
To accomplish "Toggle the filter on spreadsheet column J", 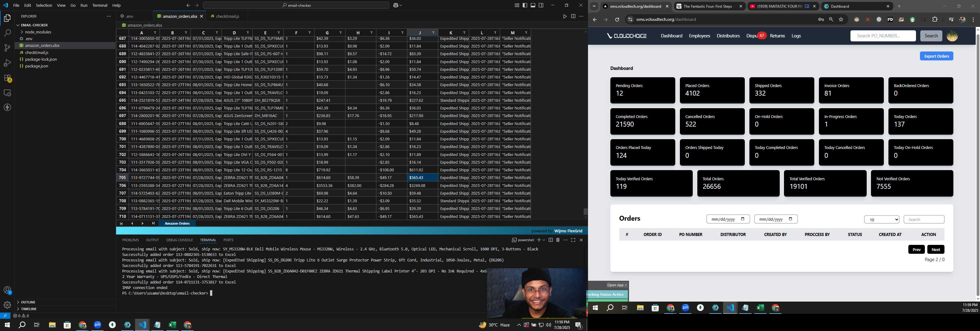I will (433, 33).
